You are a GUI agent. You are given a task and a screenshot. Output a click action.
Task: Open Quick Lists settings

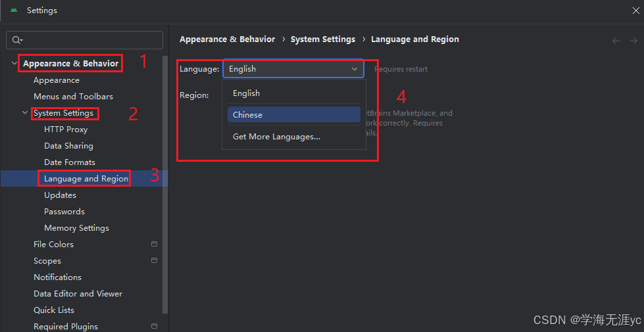point(54,310)
